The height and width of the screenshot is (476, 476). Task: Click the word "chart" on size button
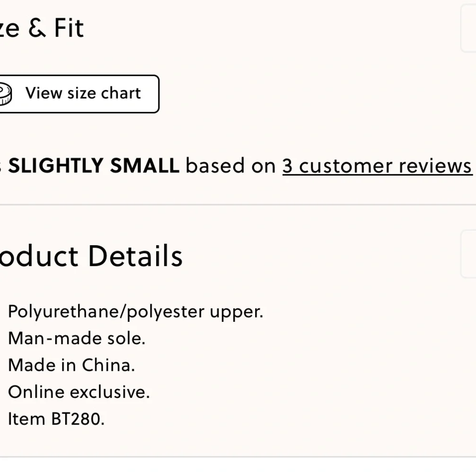click(121, 93)
